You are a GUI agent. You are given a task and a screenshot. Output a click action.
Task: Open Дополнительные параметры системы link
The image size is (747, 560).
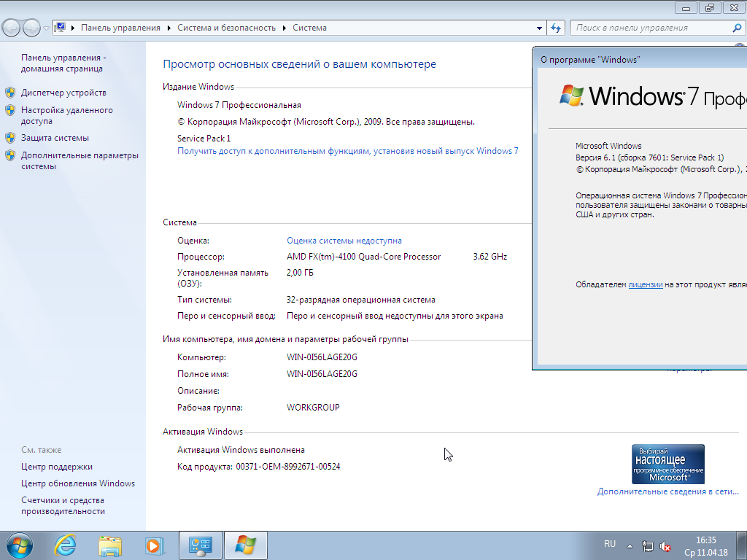pos(80,160)
